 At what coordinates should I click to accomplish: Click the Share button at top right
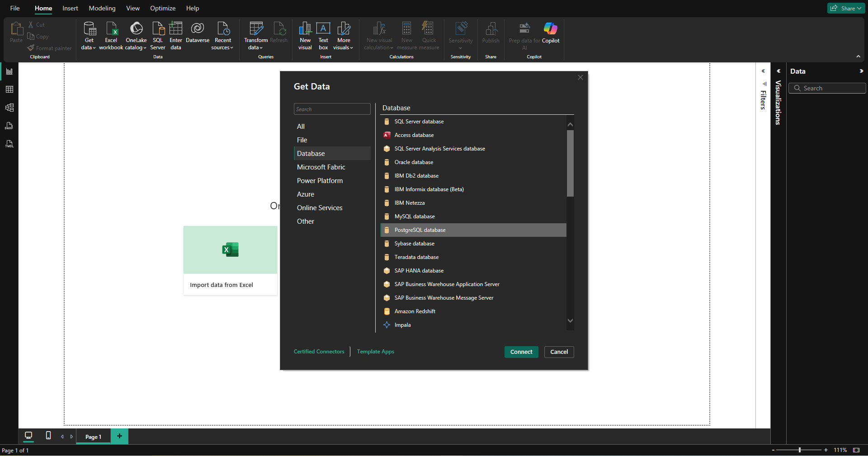(846, 8)
